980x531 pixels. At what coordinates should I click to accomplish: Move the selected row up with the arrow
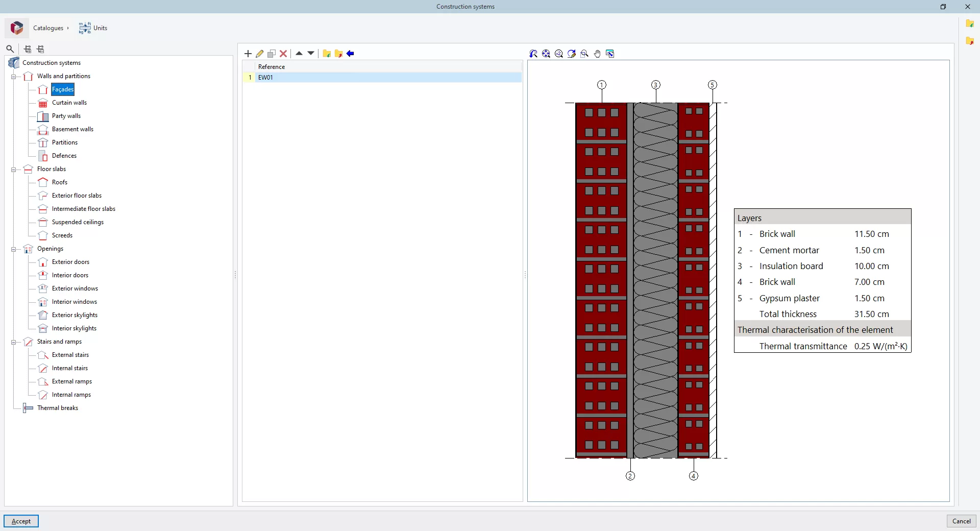(x=299, y=53)
